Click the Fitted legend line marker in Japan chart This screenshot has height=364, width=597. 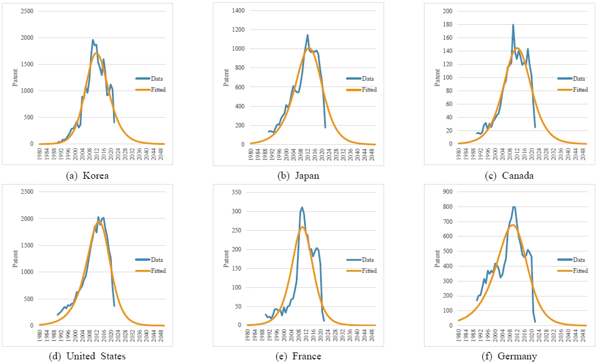tap(353, 90)
